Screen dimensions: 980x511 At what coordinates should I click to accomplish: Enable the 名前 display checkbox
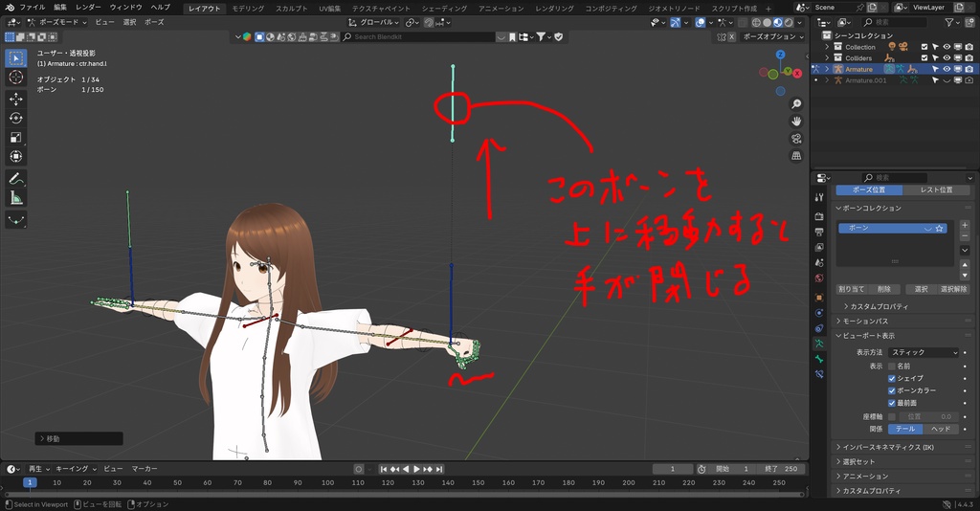892,367
